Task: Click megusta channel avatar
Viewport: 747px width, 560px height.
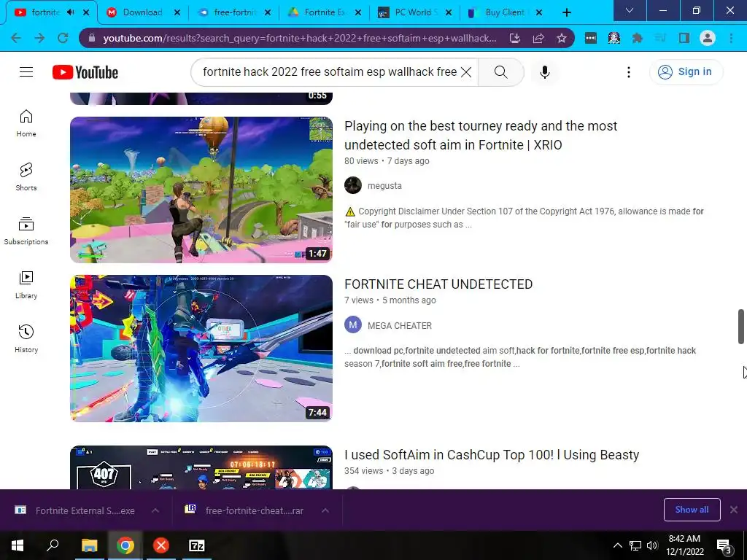Action: point(353,185)
